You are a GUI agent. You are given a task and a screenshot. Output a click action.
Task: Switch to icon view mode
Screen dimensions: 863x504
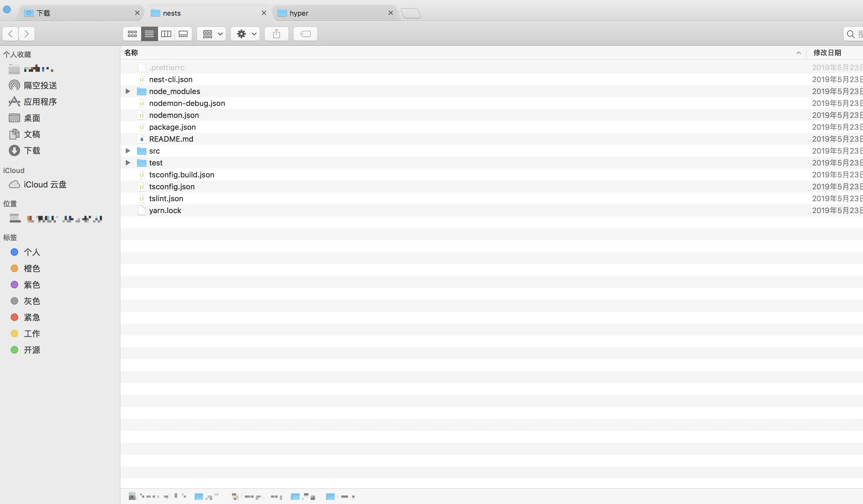tap(132, 34)
